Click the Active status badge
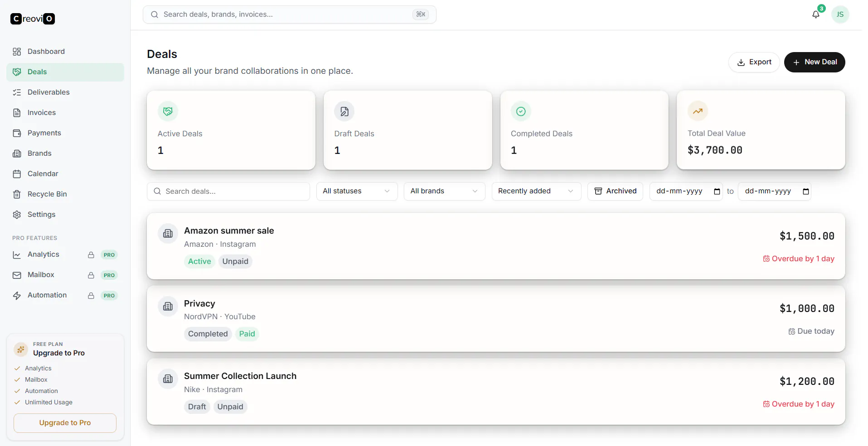 point(199,261)
